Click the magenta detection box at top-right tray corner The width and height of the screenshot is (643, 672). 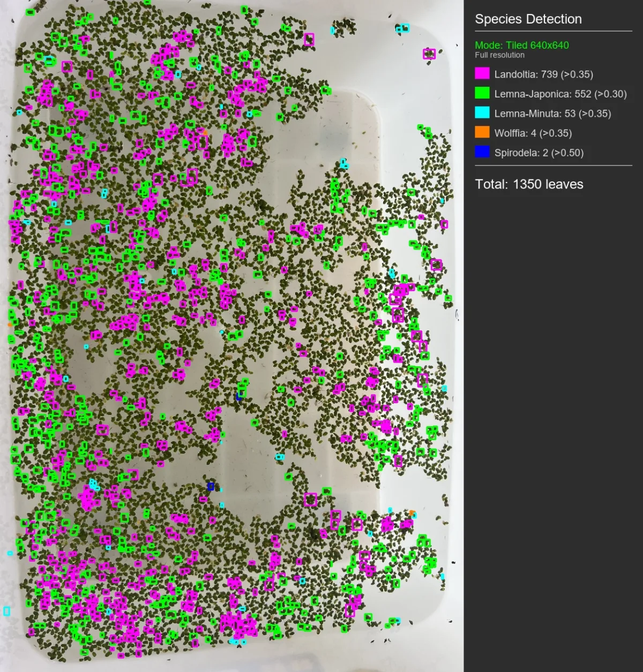(x=429, y=54)
